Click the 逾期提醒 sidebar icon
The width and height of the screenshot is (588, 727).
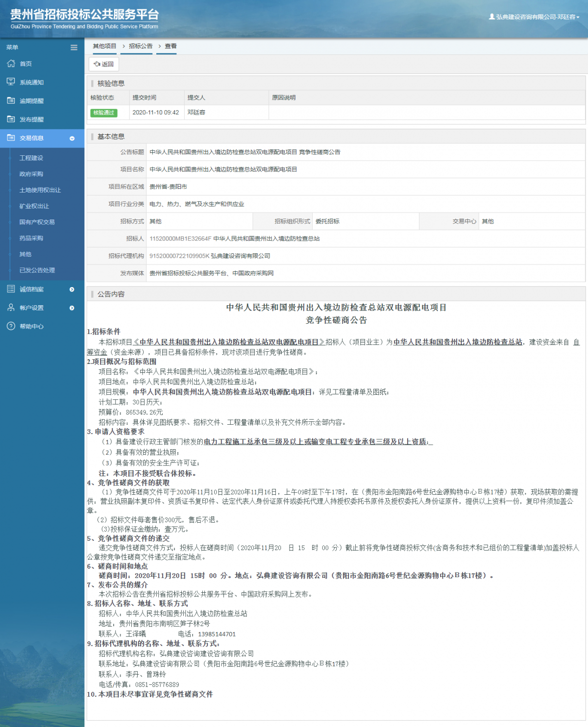11,100
